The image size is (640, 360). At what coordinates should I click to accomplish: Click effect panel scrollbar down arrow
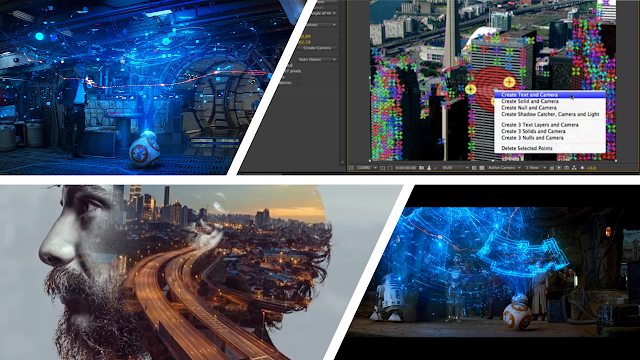coord(342,162)
